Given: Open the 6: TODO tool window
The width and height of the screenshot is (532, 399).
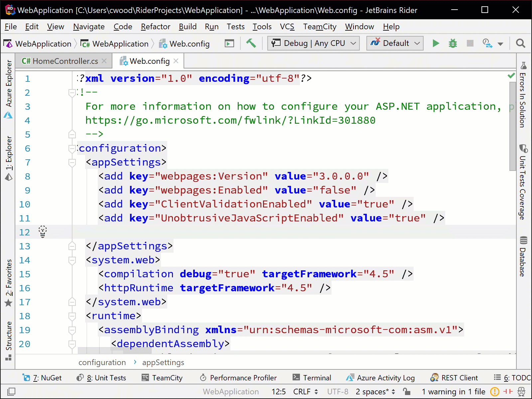Looking at the screenshot, I should click(x=512, y=378).
